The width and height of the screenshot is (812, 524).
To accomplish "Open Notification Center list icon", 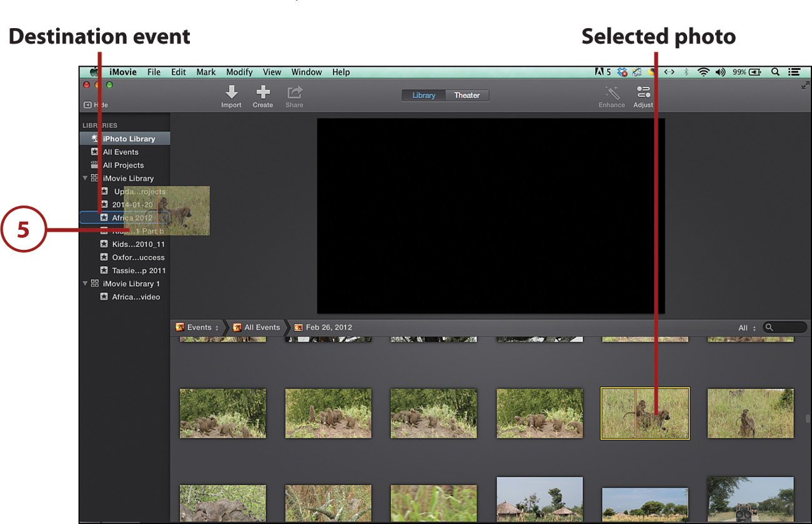I will click(795, 72).
